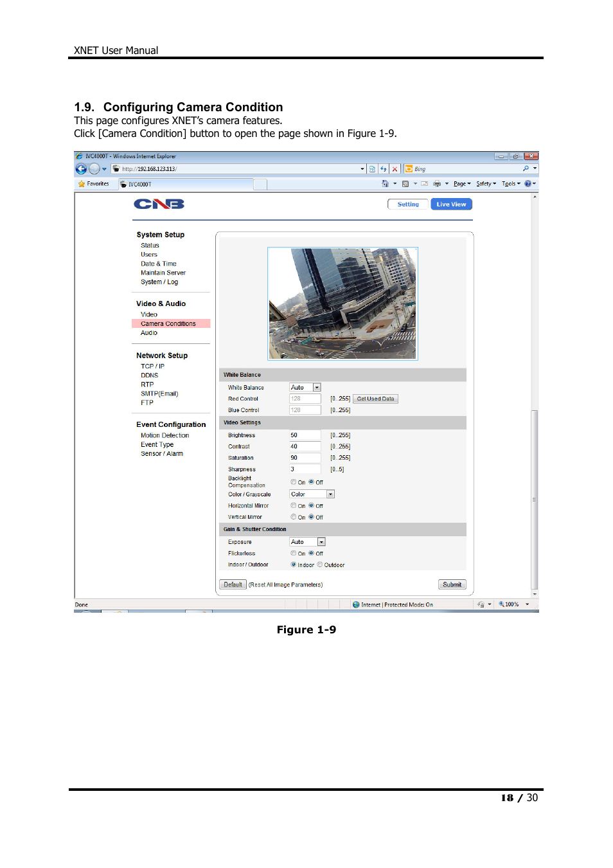This screenshot has width=613, height=868.
Task: Open Sensor / Alarm settings
Action: tap(162, 453)
